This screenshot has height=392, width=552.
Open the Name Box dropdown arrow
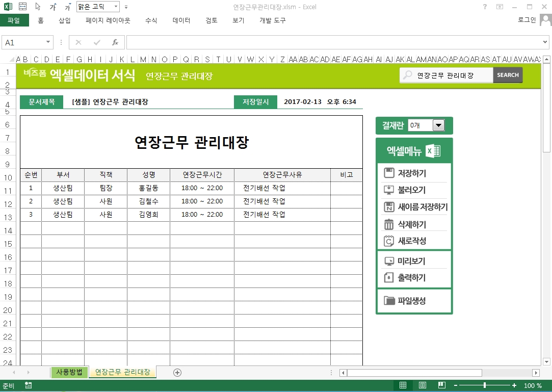click(x=48, y=42)
